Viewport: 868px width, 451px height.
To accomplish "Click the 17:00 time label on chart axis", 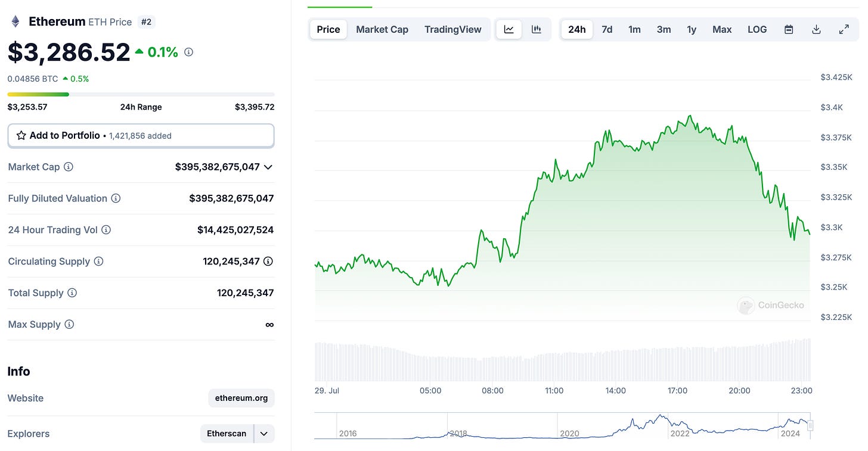I will [678, 391].
